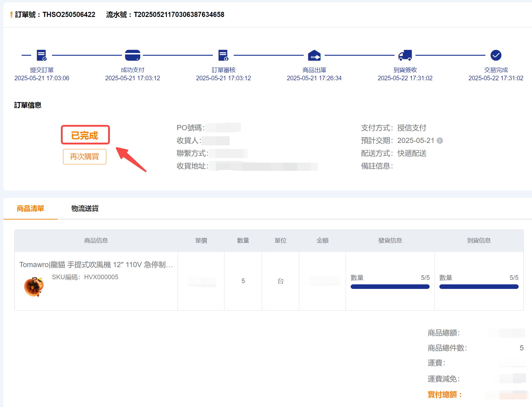Select the 商品清單 tab
This screenshot has height=407, width=532.
pos(30,208)
